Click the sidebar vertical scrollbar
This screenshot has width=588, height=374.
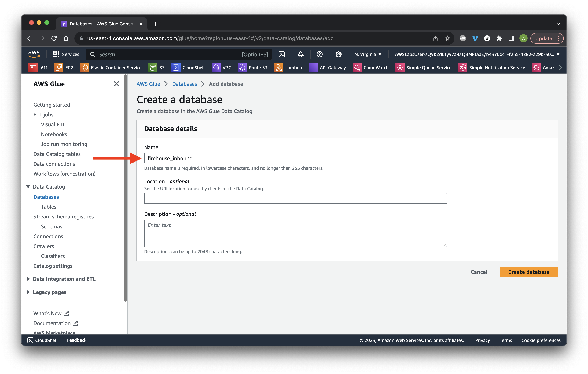tap(126, 188)
